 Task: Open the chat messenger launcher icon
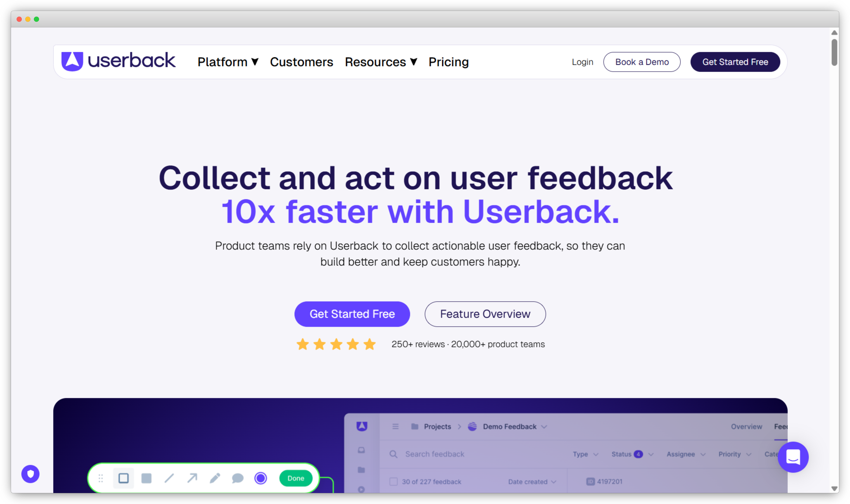pyautogui.click(x=793, y=457)
